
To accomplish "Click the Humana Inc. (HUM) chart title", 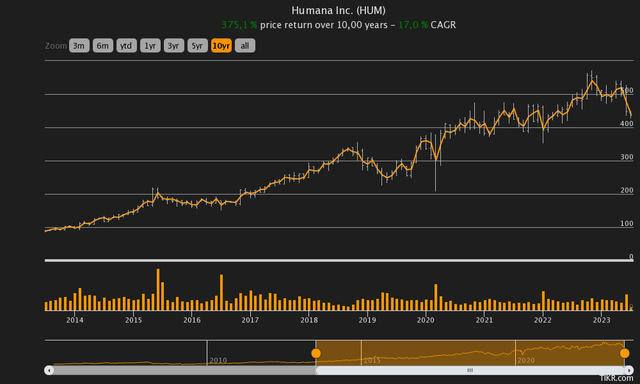I will pyautogui.click(x=338, y=10).
